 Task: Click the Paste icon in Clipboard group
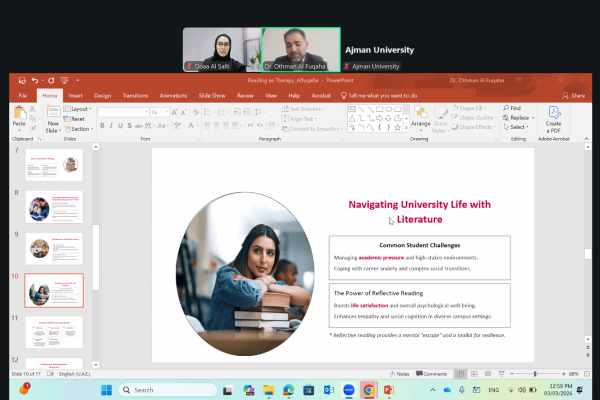pyautogui.click(x=19, y=114)
